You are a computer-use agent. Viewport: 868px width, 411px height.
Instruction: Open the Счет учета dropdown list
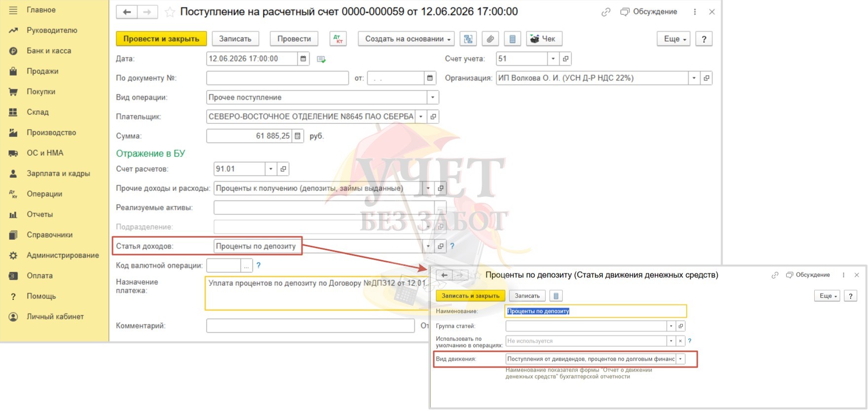[x=553, y=59]
